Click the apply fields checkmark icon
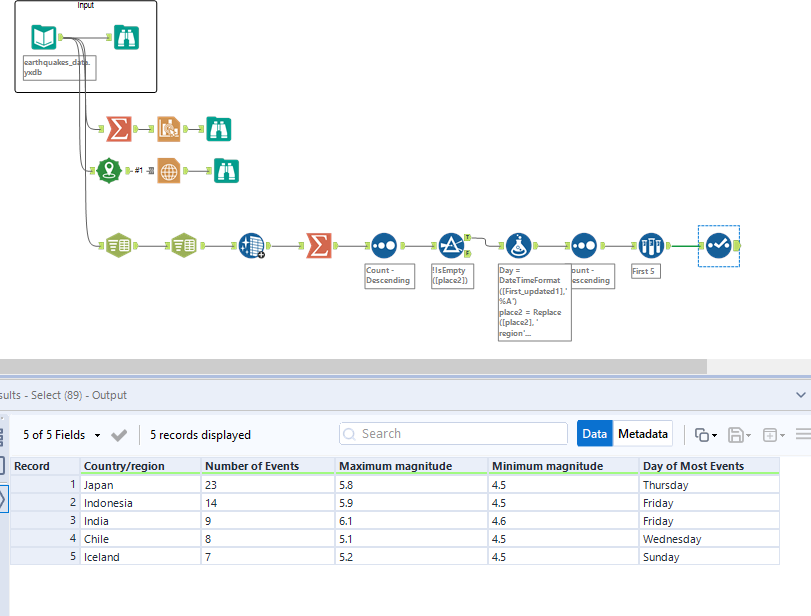 (119, 435)
